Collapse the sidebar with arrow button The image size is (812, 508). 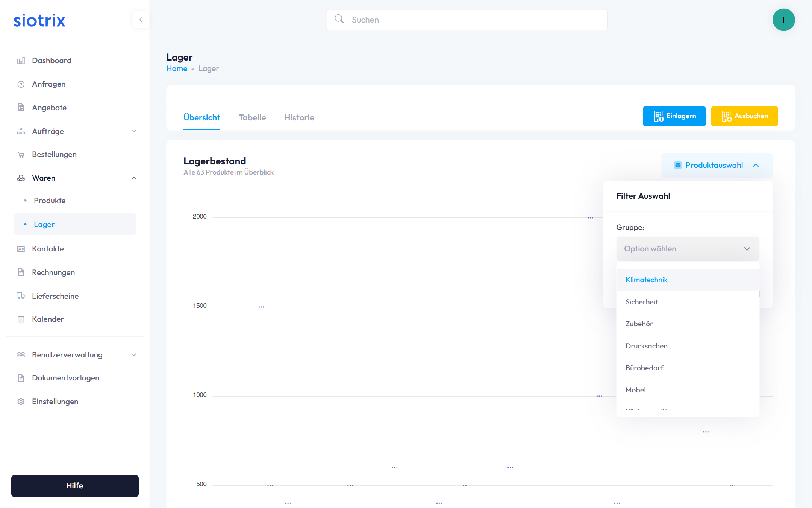click(141, 20)
